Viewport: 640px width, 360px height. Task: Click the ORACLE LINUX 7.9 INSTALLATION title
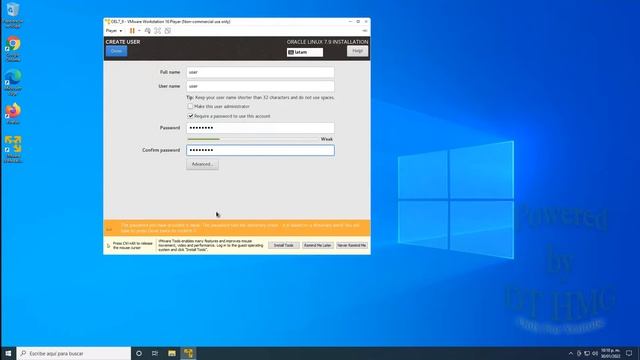click(x=327, y=42)
